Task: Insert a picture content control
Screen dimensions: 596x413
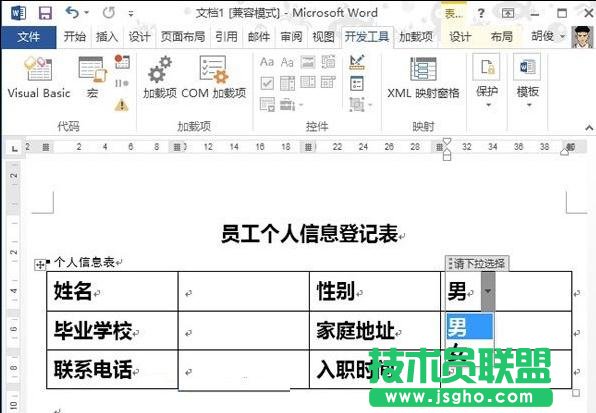Action: click(x=308, y=62)
